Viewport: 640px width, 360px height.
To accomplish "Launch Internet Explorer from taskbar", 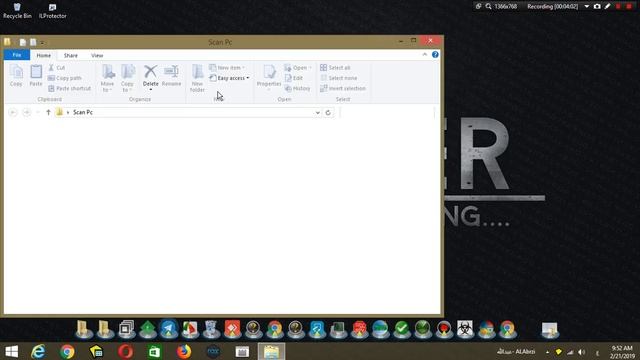I will click(x=38, y=351).
